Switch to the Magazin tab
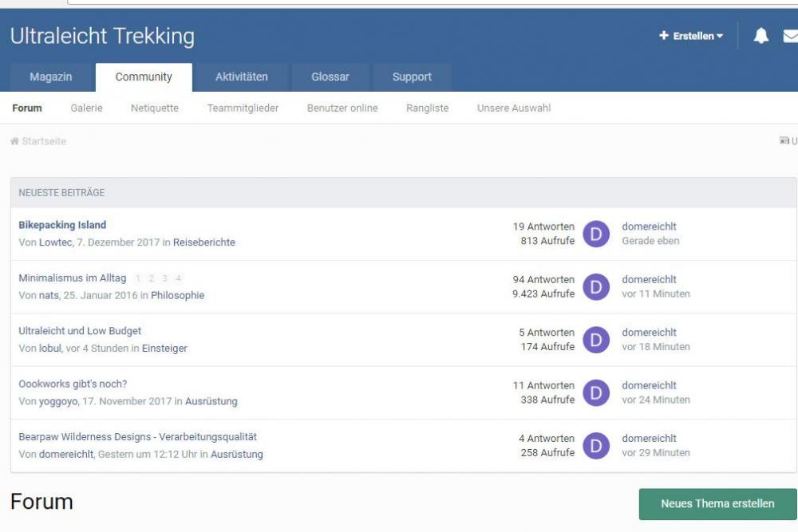Viewport: 798px width, 532px height. (51, 77)
